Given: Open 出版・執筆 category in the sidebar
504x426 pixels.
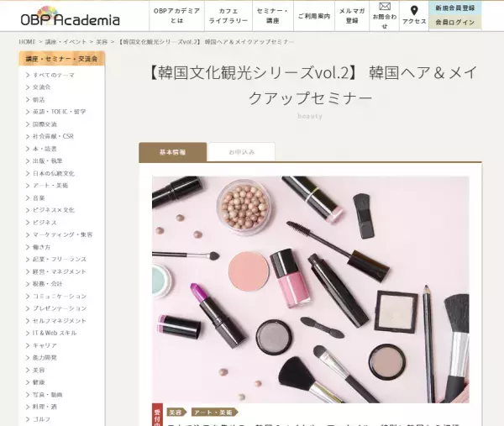Looking at the screenshot, I should 47,160.
